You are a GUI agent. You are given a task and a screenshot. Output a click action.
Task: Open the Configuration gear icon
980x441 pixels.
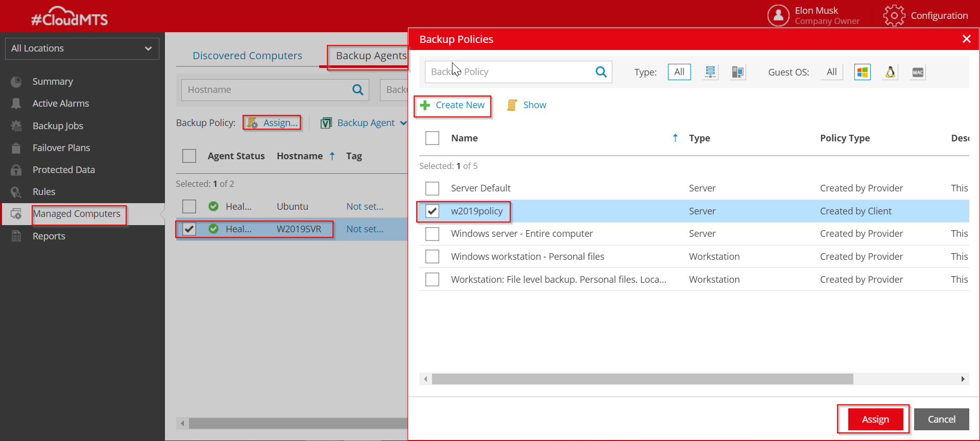[x=894, y=15]
